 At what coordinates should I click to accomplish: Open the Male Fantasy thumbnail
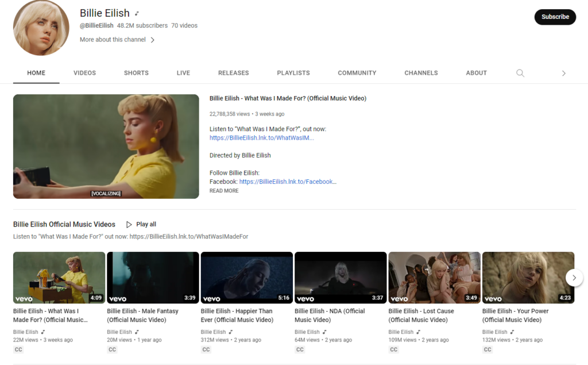(153, 278)
